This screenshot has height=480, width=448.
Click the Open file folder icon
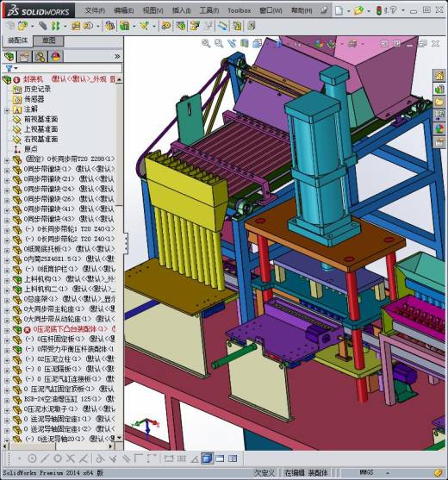[358, 10]
